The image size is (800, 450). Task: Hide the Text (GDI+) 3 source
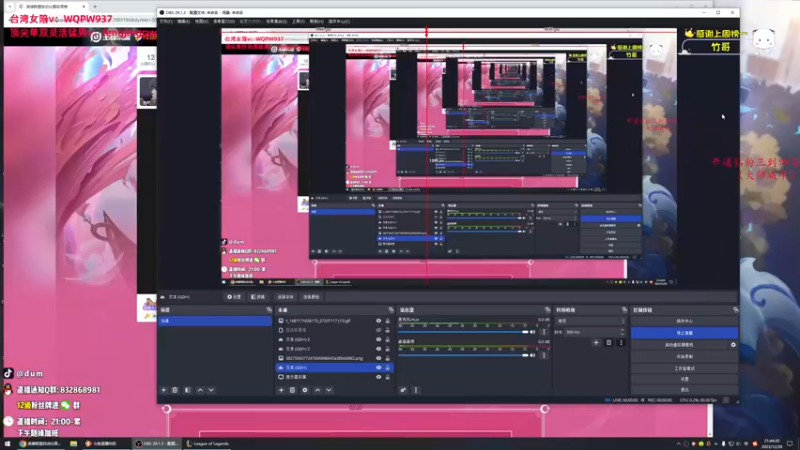pyautogui.click(x=379, y=340)
